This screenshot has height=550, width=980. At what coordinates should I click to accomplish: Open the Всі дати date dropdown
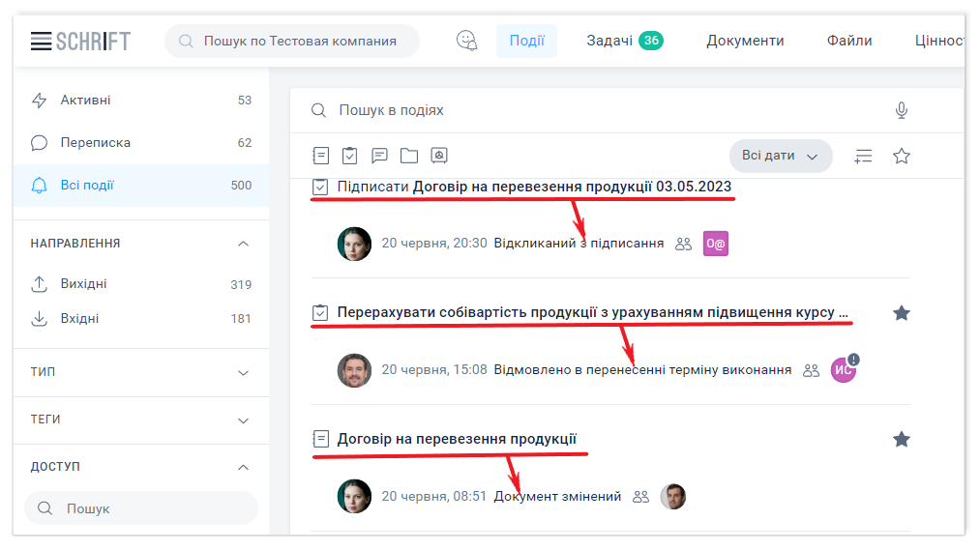[780, 156]
